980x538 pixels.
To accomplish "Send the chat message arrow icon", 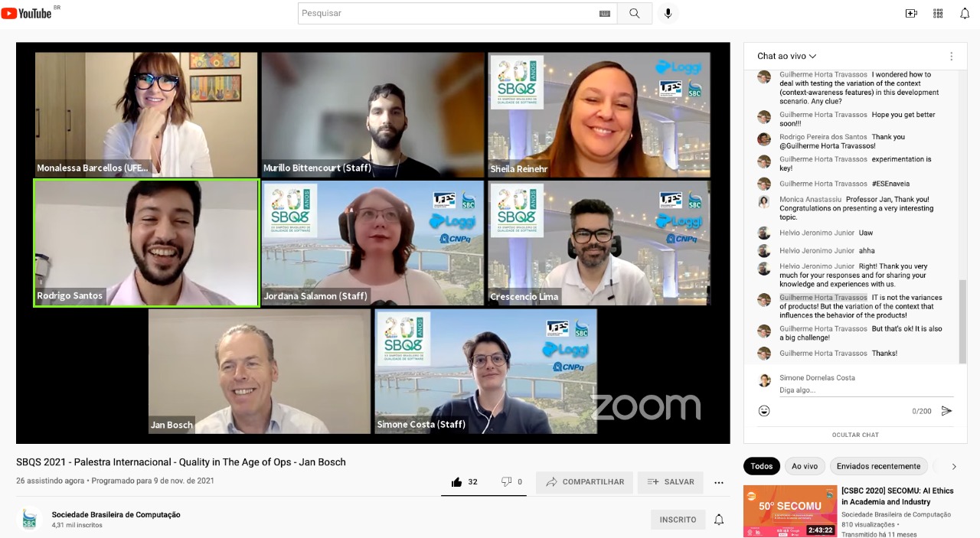I will tap(946, 411).
